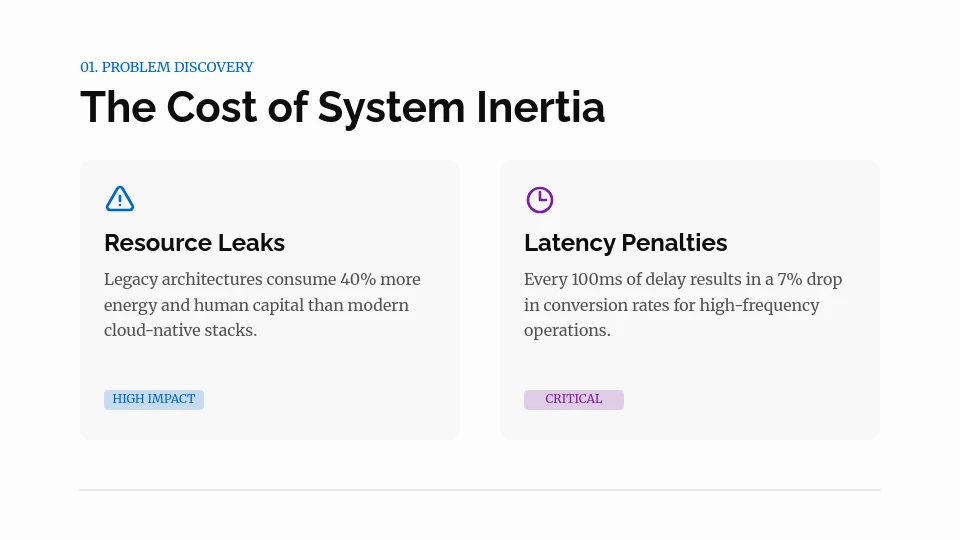Select the CRITICAL badge
The width and height of the screenshot is (960, 540).
[x=574, y=399]
